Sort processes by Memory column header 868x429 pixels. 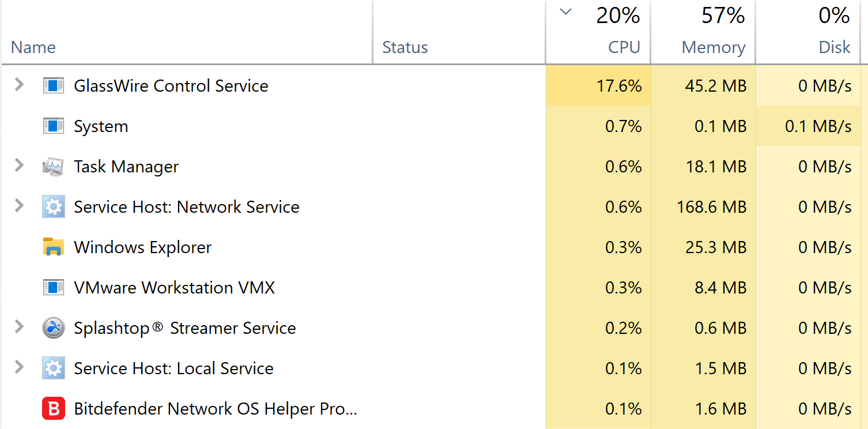click(713, 47)
